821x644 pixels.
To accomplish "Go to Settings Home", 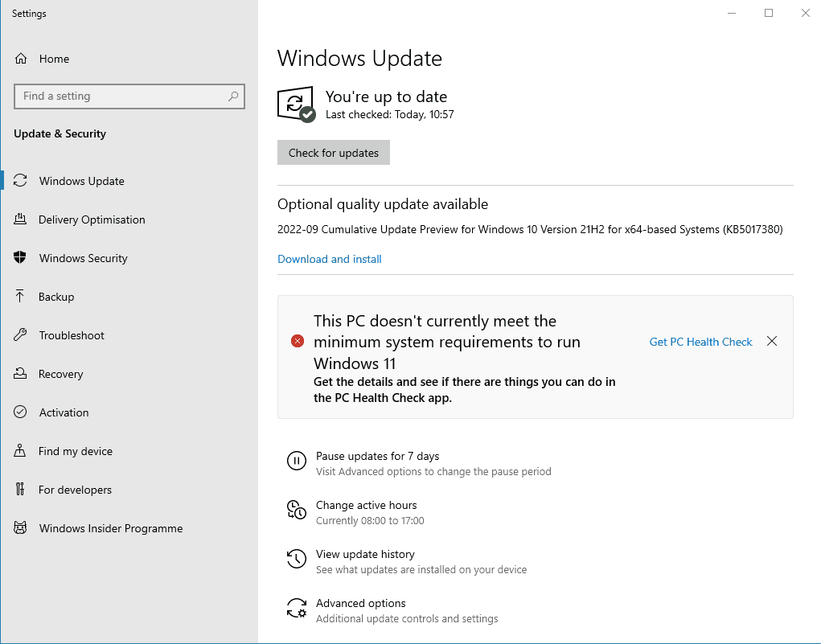I will tap(129, 59).
